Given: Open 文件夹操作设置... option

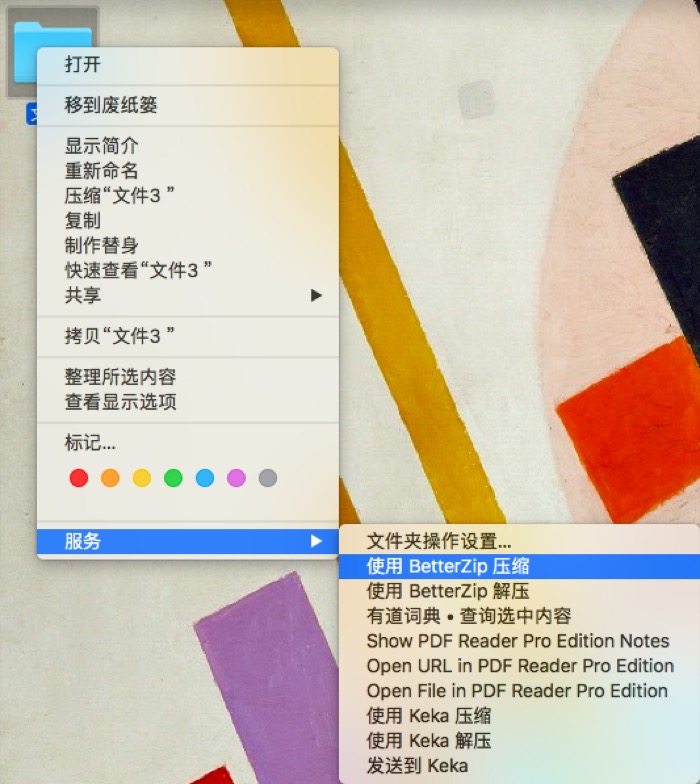Looking at the screenshot, I should [439, 541].
